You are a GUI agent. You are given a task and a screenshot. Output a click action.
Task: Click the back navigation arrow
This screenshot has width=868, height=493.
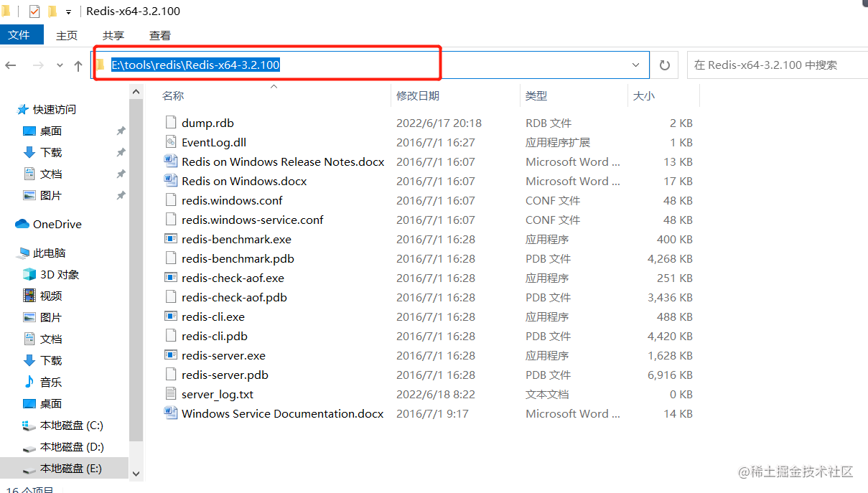click(x=11, y=65)
